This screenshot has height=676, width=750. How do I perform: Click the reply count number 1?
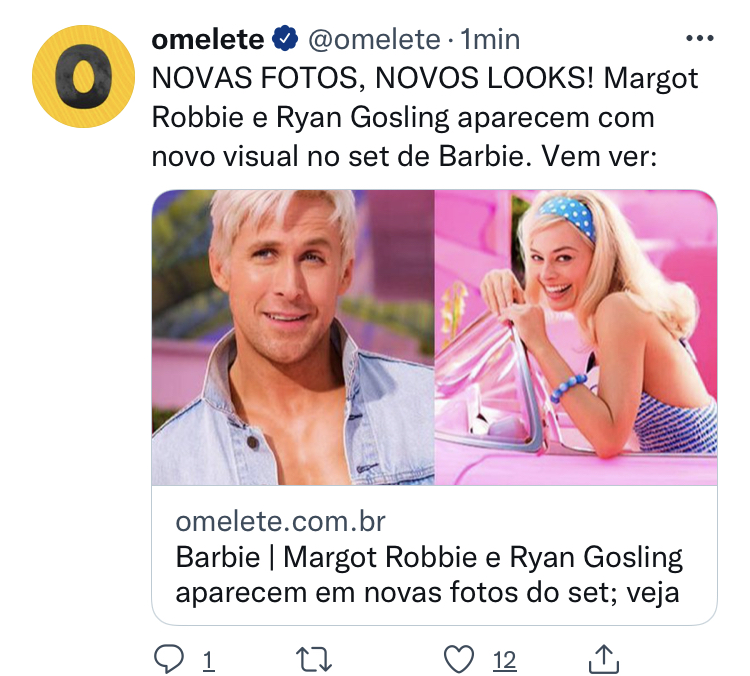[x=208, y=660]
